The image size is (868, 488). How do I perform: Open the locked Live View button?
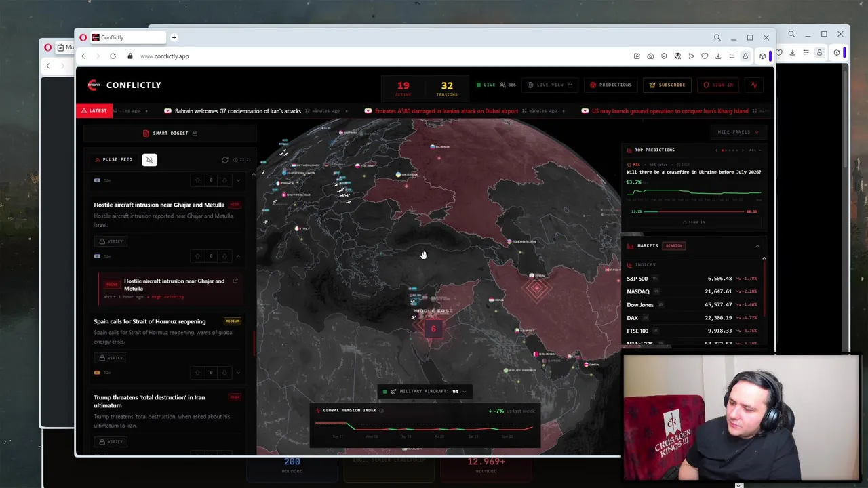pyautogui.click(x=550, y=85)
